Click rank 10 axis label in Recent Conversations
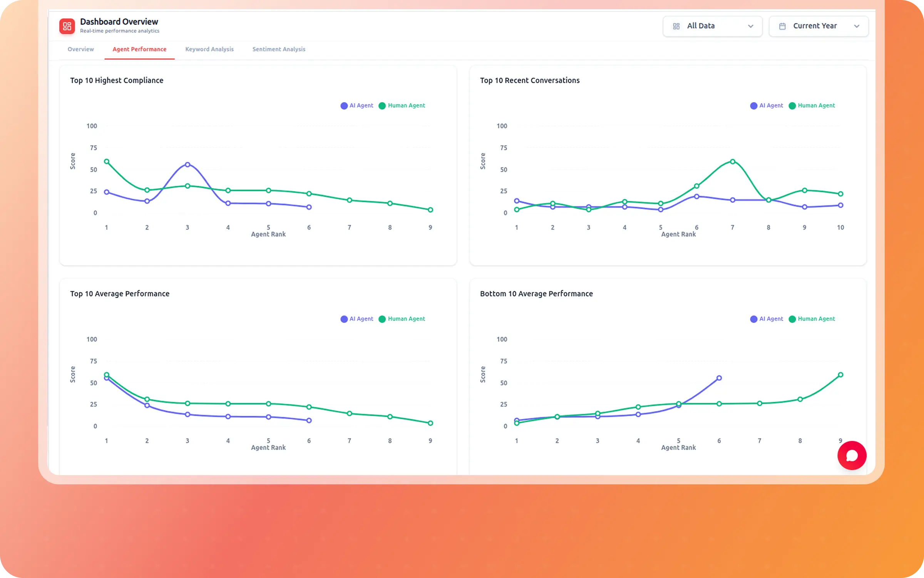The width and height of the screenshot is (924, 578). (x=840, y=228)
